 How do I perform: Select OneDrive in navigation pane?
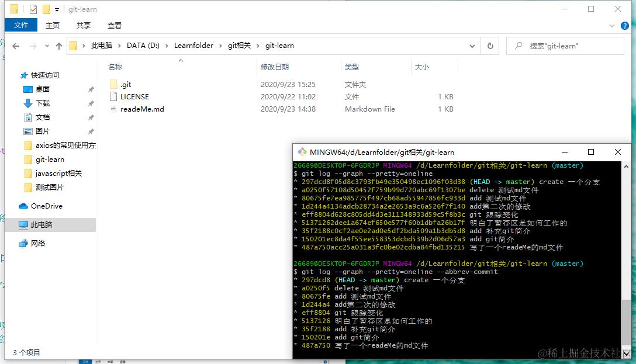pos(47,206)
